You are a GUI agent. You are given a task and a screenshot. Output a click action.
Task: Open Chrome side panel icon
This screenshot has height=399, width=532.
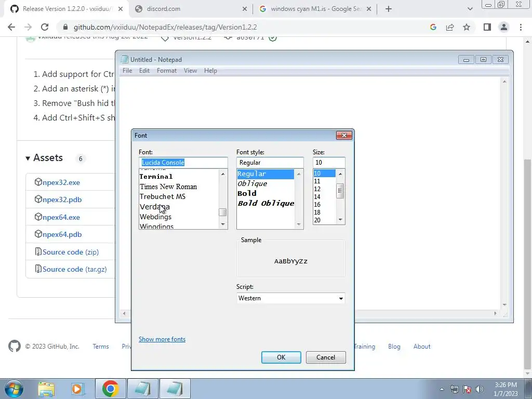tap(487, 27)
